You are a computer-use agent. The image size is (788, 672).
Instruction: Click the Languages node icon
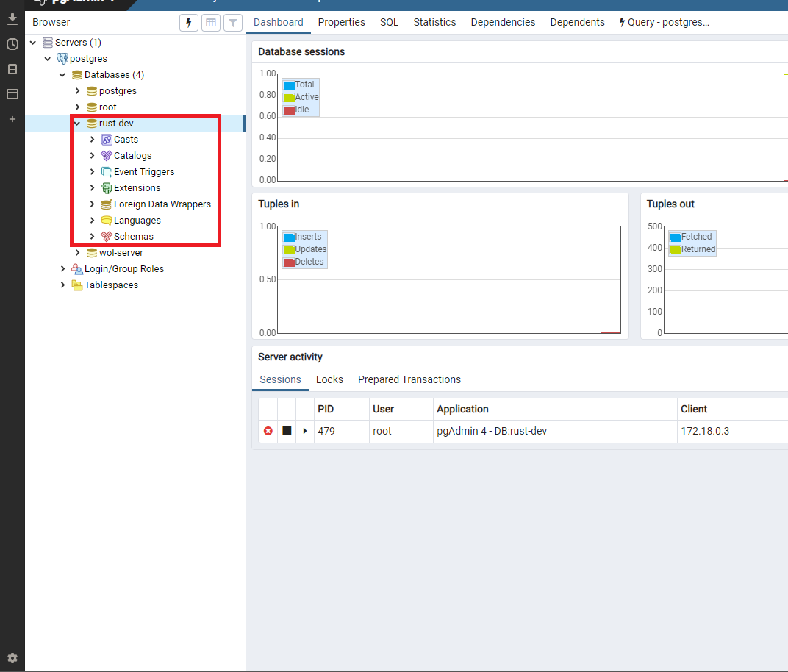pyautogui.click(x=107, y=220)
